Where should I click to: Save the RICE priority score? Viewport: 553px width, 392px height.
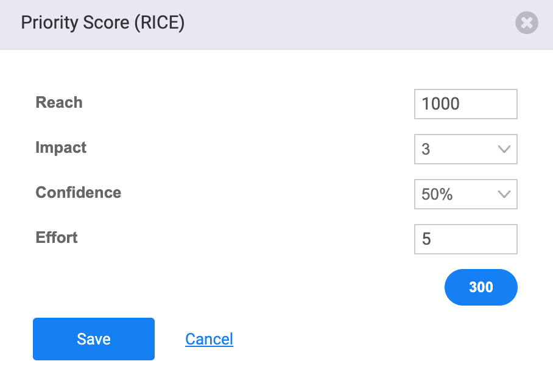(x=94, y=339)
